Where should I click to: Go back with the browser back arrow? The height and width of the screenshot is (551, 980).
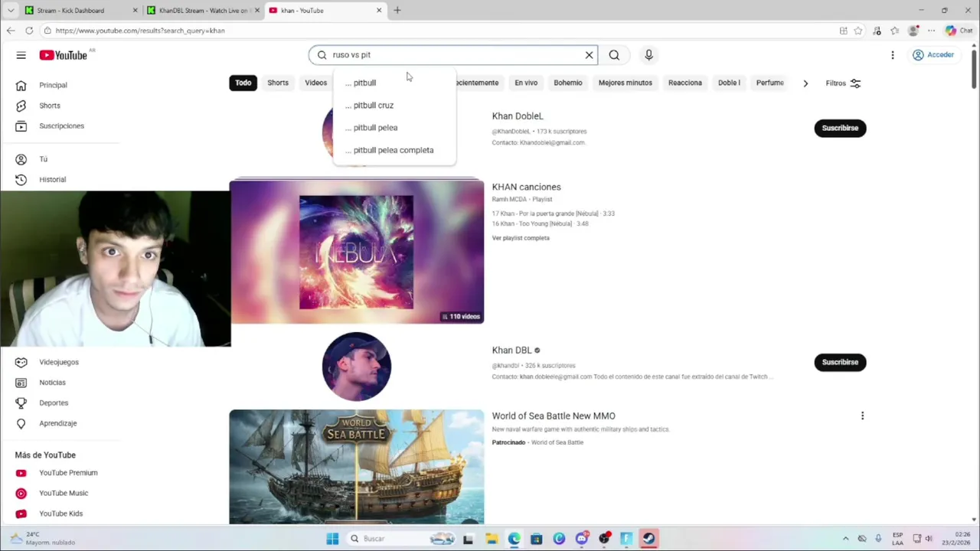pos(10,31)
